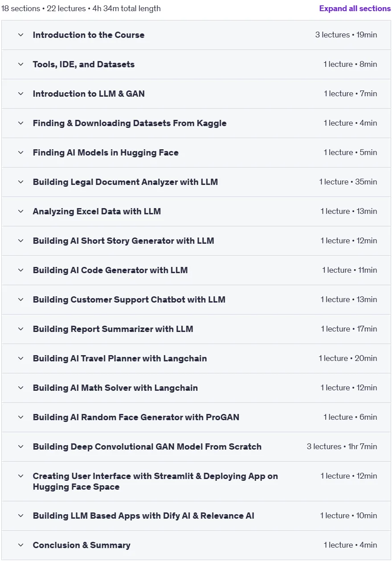Expand chevron for Building LLM Based Apps with Dify
This screenshot has height=561, width=392.
click(x=20, y=516)
